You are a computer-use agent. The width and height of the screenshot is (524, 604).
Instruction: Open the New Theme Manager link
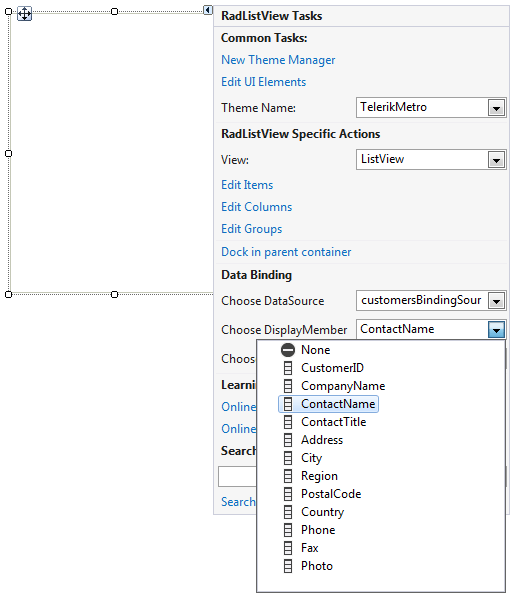[x=278, y=60]
